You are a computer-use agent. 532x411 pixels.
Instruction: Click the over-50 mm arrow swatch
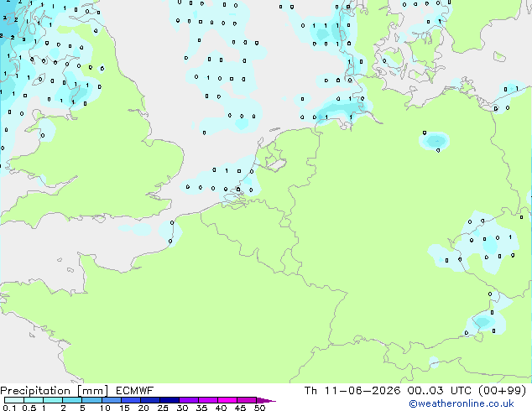(266, 400)
